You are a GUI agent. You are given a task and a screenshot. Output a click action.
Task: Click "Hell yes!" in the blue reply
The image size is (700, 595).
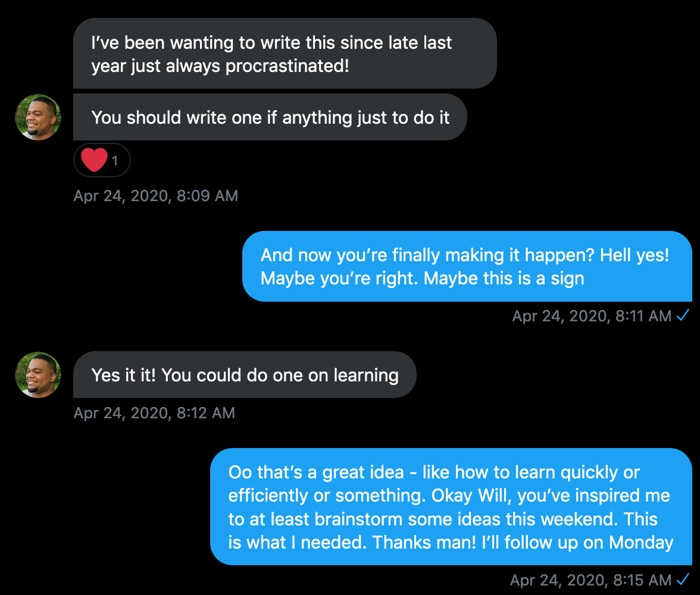click(635, 255)
